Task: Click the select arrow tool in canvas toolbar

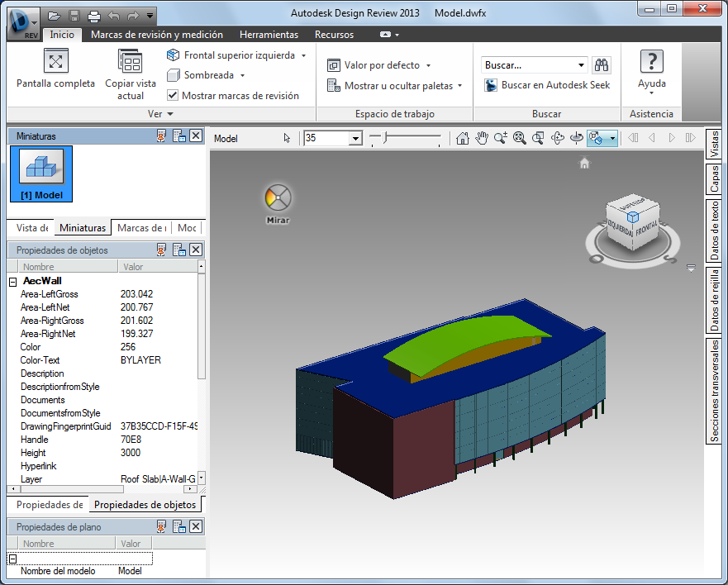Action: pos(287,138)
